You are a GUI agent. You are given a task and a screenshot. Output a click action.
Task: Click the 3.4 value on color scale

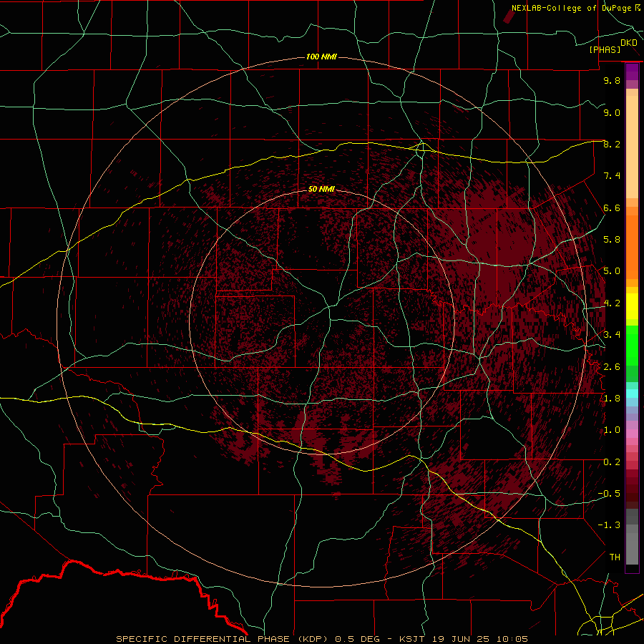(612, 335)
